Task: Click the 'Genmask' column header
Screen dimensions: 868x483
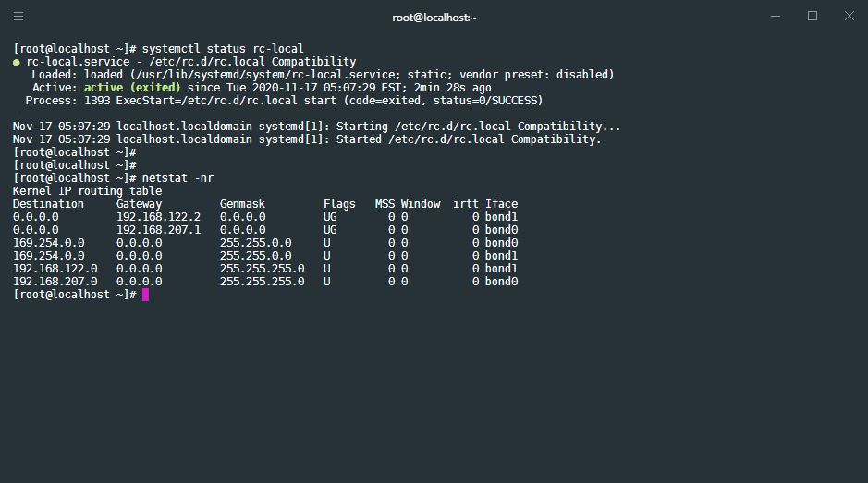Action: click(x=242, y=203)
